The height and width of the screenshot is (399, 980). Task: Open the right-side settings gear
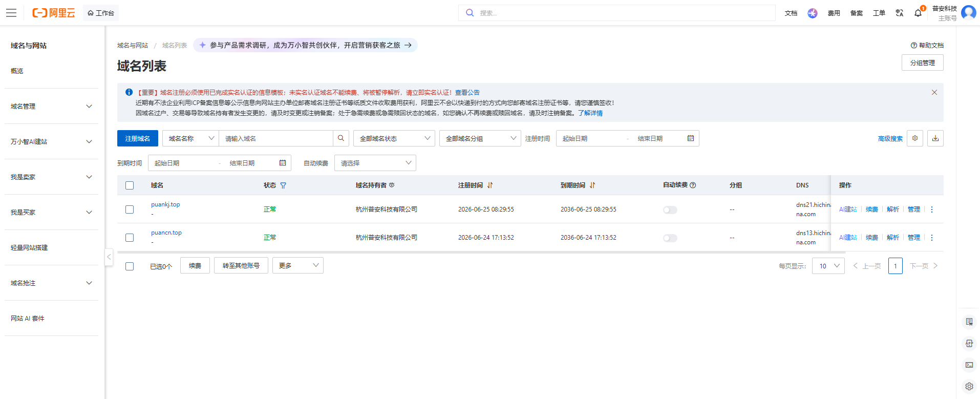969,386
